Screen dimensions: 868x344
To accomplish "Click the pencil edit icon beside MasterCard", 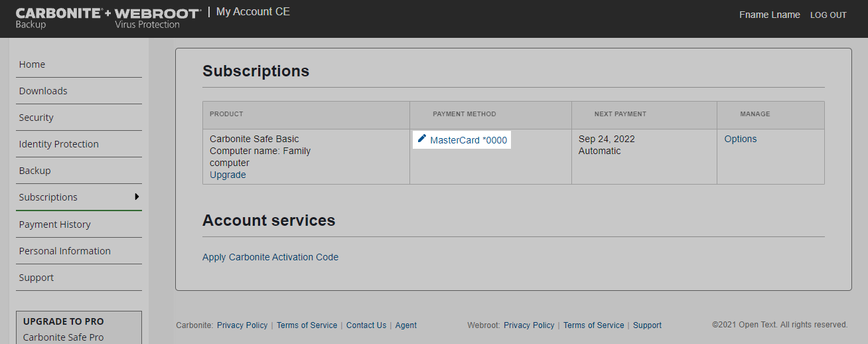I will coord(422,139).
